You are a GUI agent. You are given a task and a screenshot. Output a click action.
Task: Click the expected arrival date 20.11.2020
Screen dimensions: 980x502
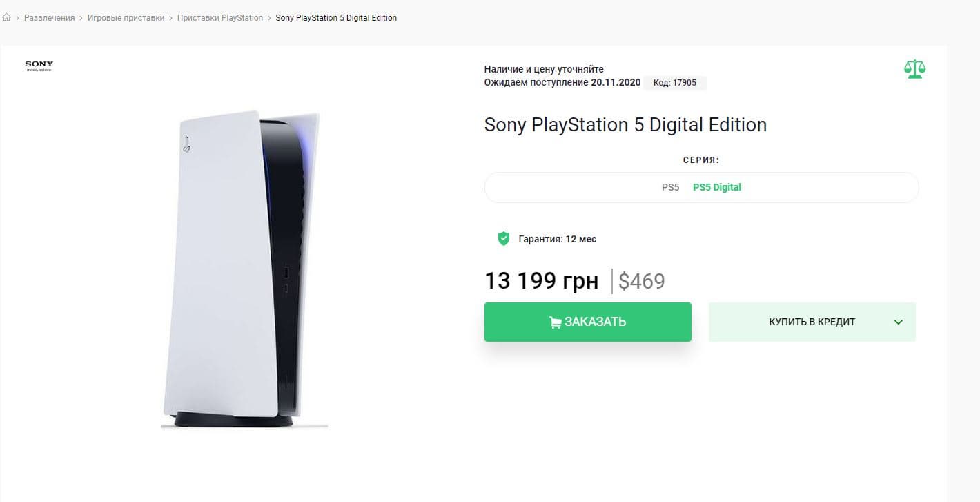pyautogui.click(x=616, y=83)
